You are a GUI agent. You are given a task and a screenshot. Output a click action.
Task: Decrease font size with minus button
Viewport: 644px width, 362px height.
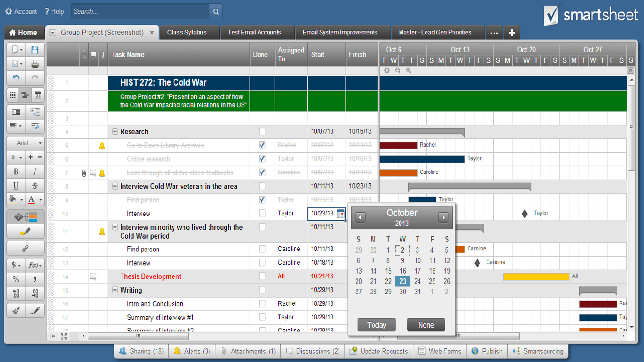click(40, 157)
